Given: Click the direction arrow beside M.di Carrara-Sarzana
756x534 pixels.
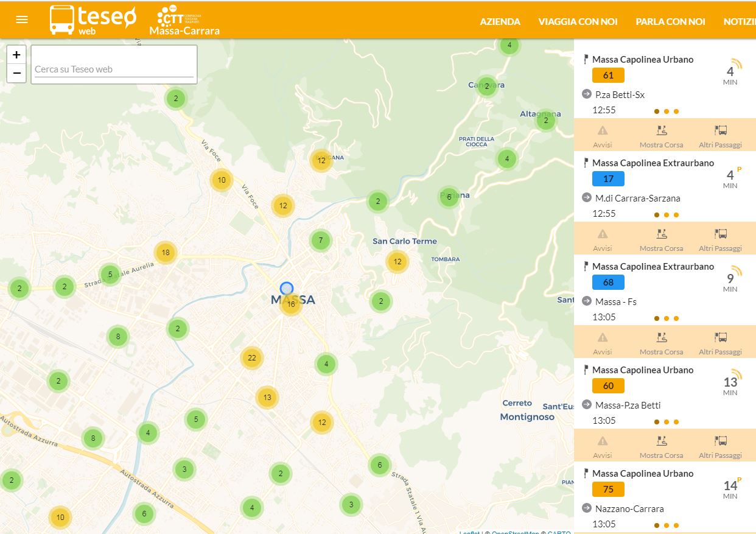Looking at the screenshot, I should pyautogui.click(x=587, y=197).
